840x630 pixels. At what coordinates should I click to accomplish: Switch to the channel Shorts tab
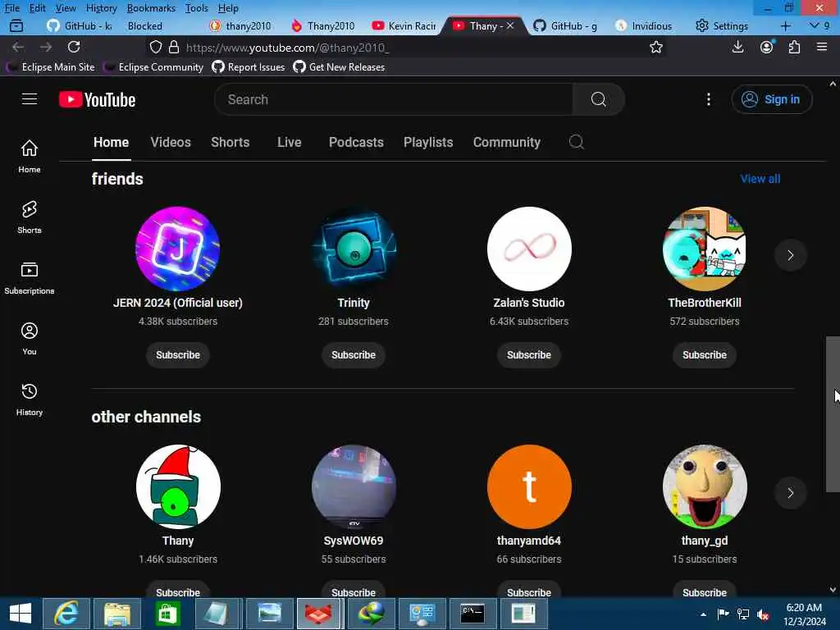(x=231, y=143)
